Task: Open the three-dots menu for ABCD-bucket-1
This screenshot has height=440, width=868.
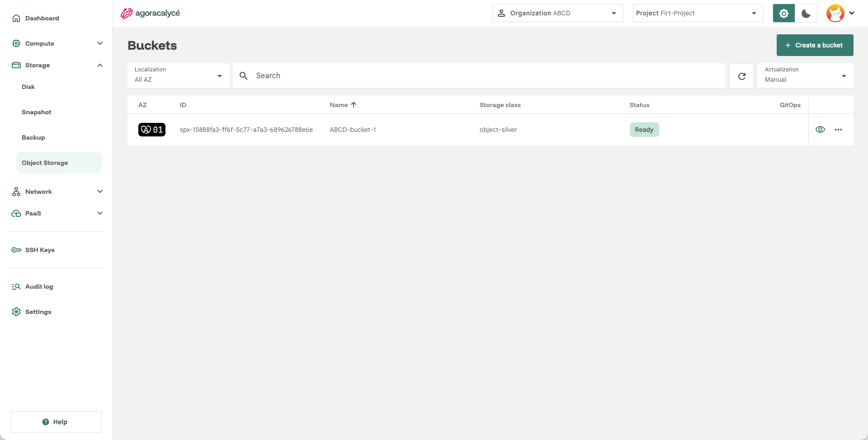Action: tap(838, 130)
